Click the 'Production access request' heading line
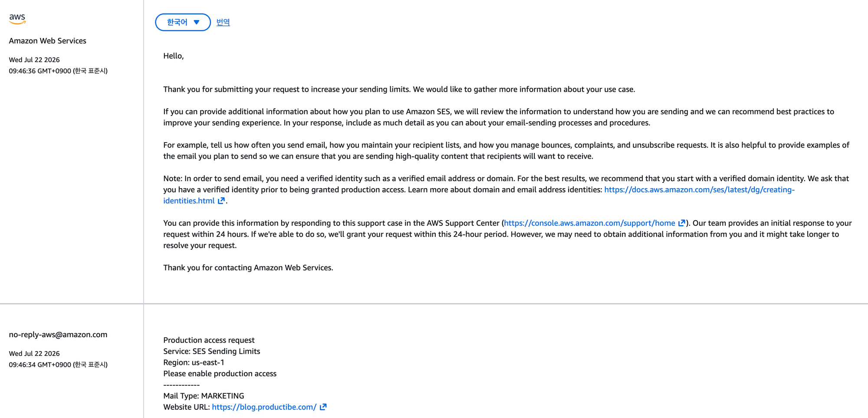Viewport: 868px width, 418px height. [x=209, y=340]
